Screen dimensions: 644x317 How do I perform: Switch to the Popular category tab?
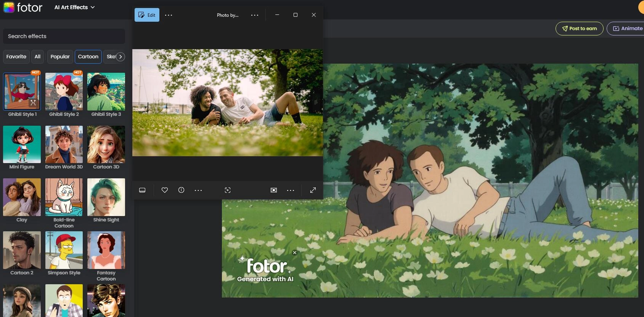click(x=60, y=57)
